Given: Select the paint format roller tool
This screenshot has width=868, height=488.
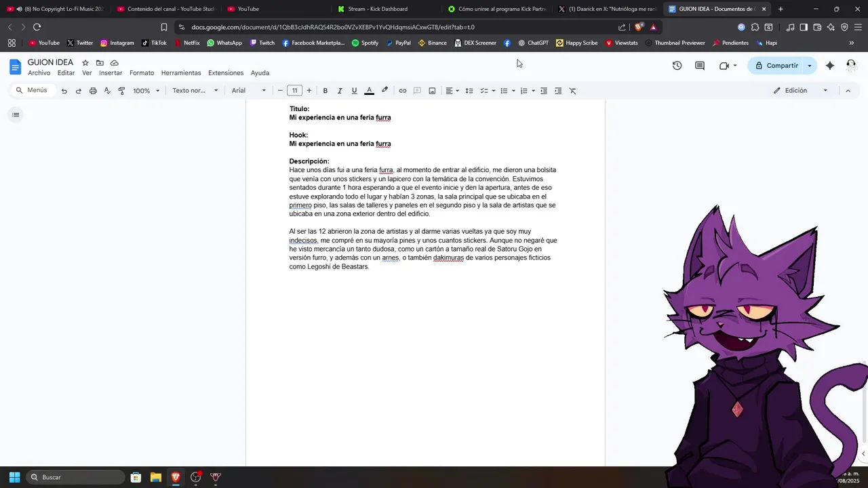Looking at the screenshot, I should 121,91.
